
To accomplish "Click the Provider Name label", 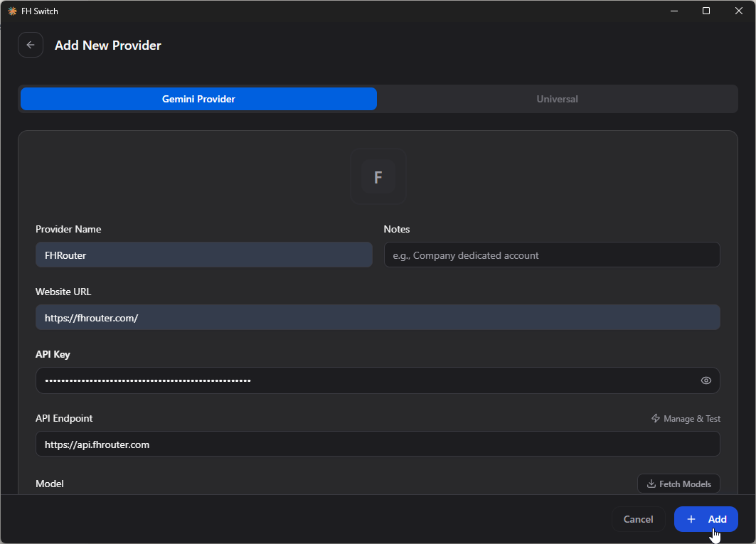I will coord(68,229).
